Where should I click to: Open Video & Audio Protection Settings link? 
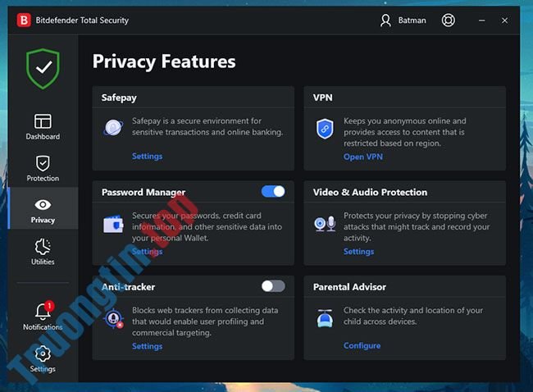coord(358,252)
